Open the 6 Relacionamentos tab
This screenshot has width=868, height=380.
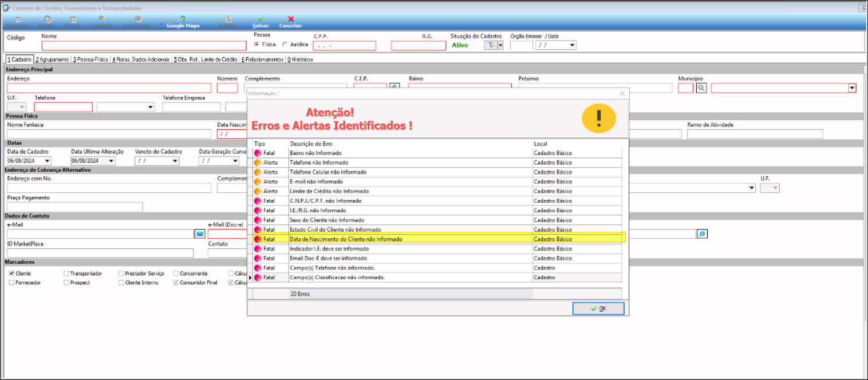point(262,60)
